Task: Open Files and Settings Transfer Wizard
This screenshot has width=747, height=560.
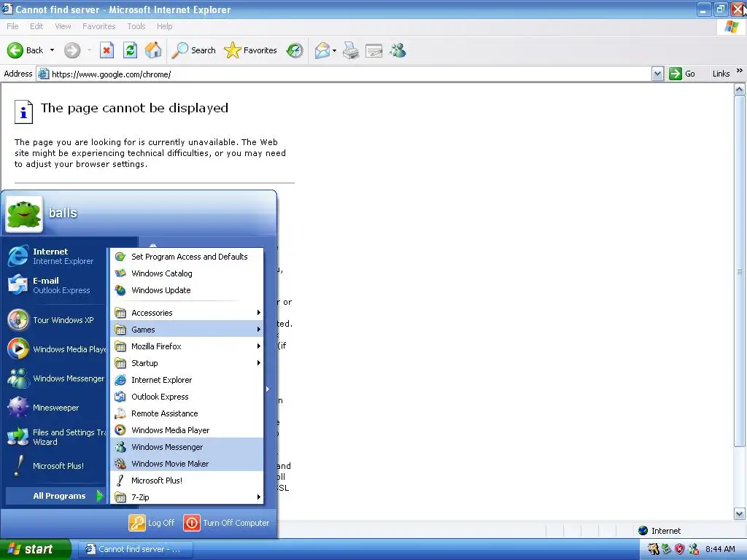Action: pyautogui.click(x=55, y=437)
